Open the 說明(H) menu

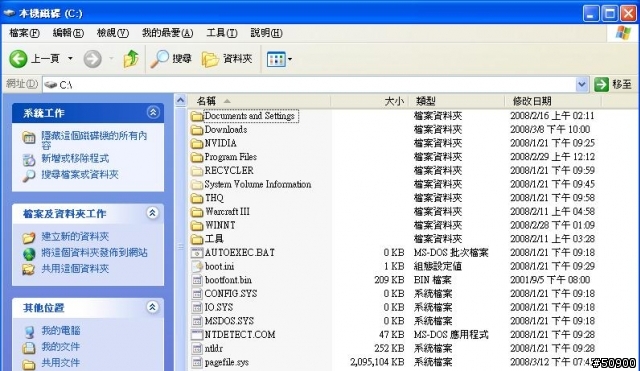[266, 33]
